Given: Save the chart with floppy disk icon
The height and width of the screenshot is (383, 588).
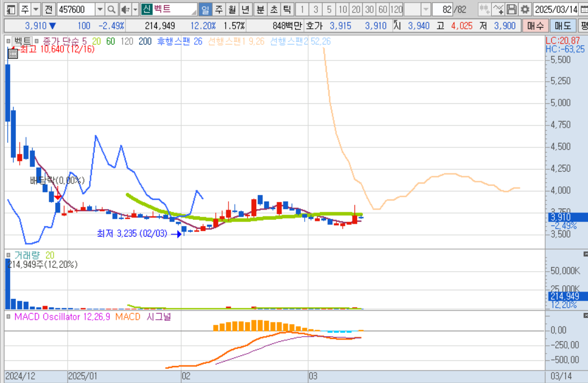Looking at the screenshot, I should (x=511, y=9).
